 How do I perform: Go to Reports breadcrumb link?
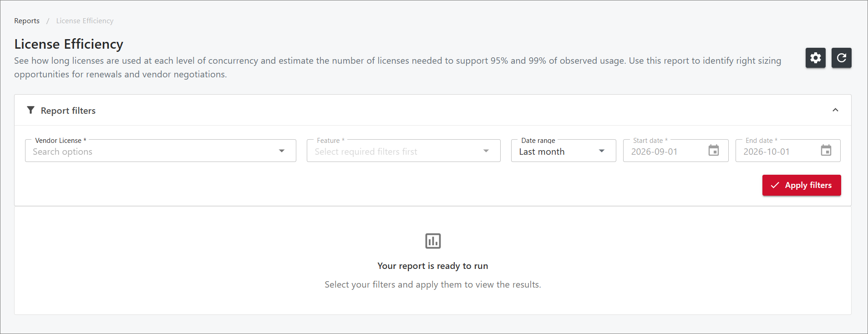tap(27, 21)
